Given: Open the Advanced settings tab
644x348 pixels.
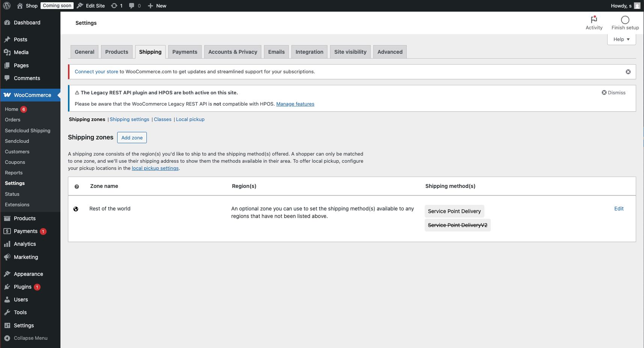Looking at the screenshot, I should click(390, 52).
